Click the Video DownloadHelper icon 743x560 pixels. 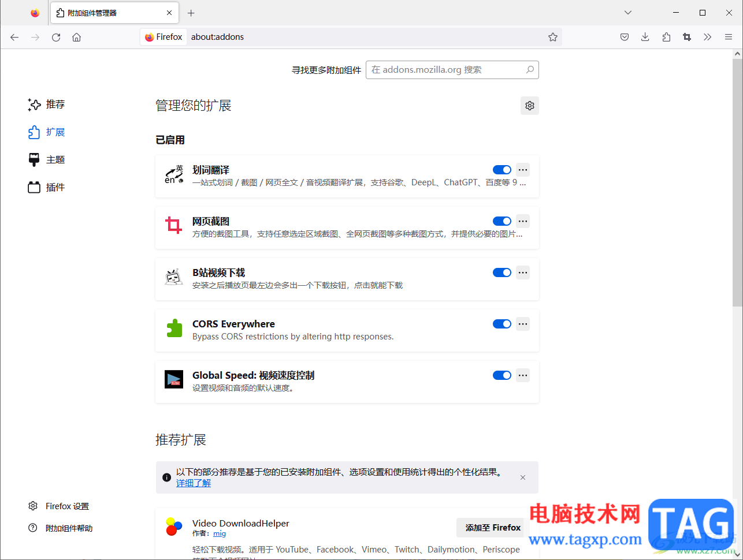pos(174,527)
